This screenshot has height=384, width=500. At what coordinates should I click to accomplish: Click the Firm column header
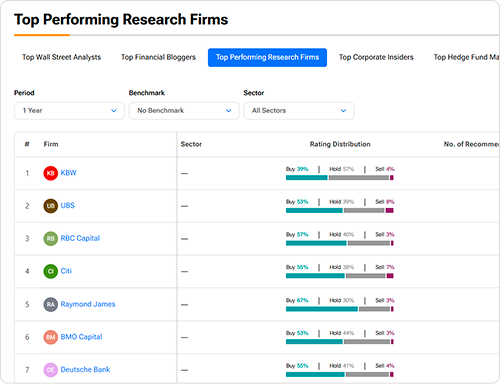pyautogui.click(x=51, y=144)
